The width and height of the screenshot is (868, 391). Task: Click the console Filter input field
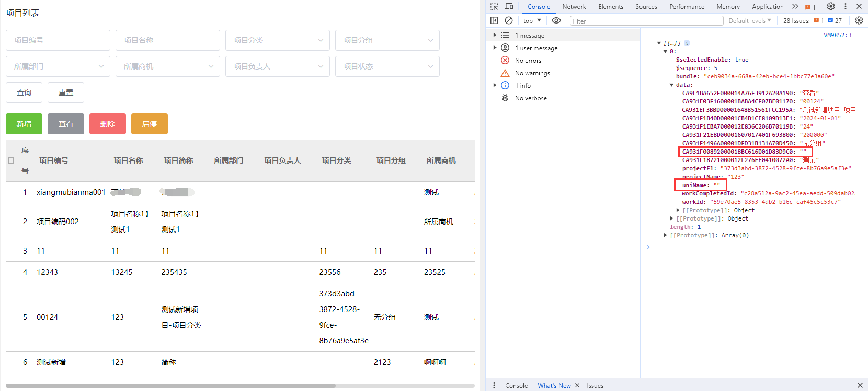pyautogui.click(x=646, y=21)
